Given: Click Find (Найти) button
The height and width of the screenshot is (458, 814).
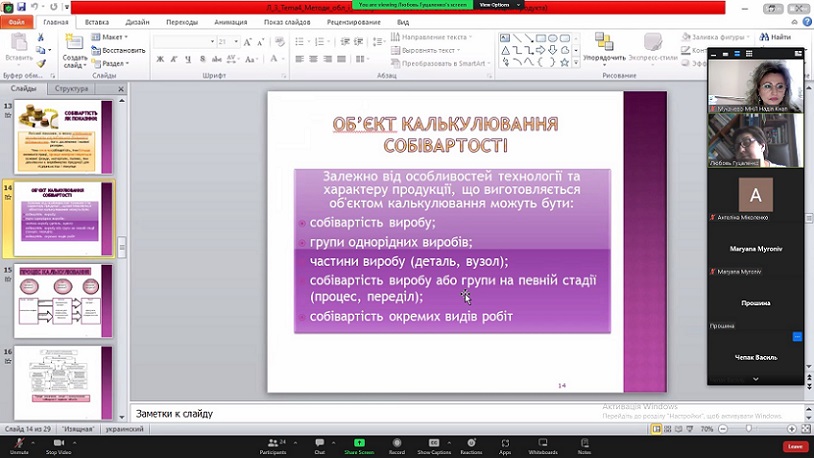Looking at the screenshot, I should click(776, 37).
